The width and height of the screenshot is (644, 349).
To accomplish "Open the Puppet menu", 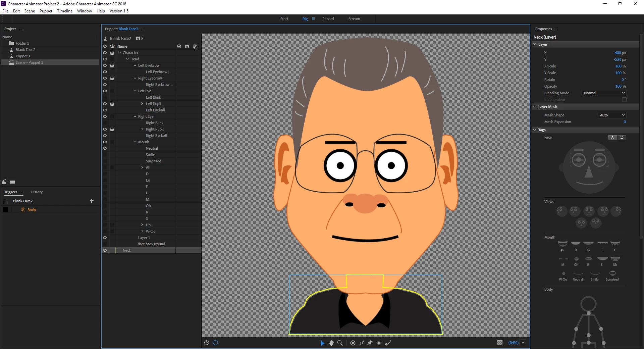I will tap(46, 11).
